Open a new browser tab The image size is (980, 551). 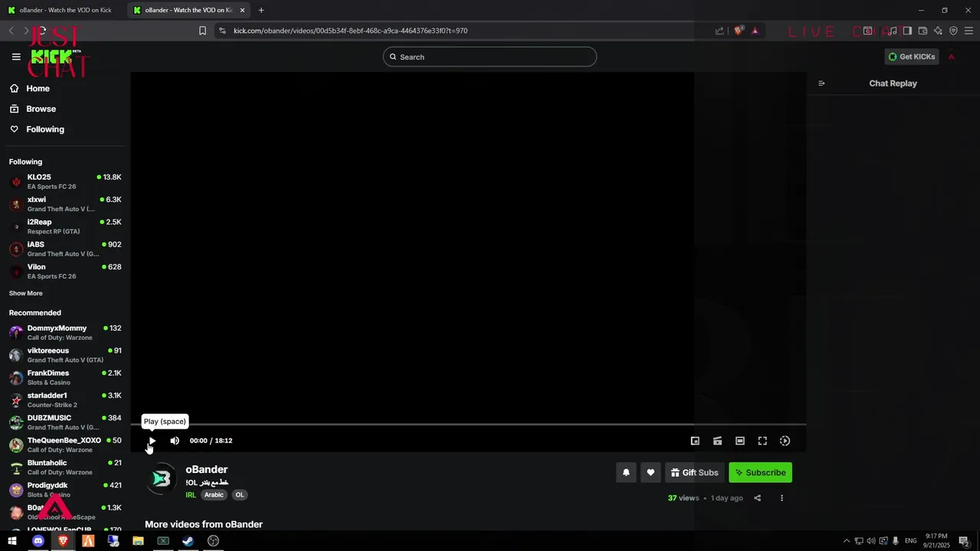click(261, 10)
